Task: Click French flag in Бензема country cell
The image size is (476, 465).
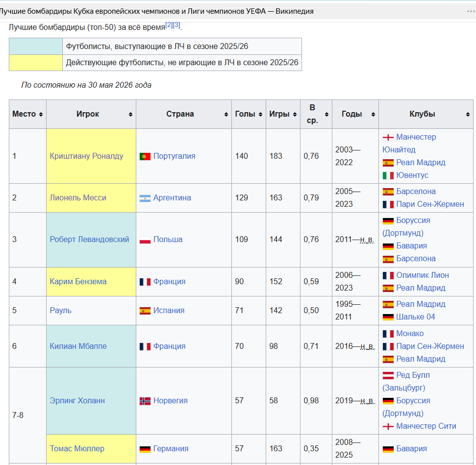Action: click(x=145, y=282)
